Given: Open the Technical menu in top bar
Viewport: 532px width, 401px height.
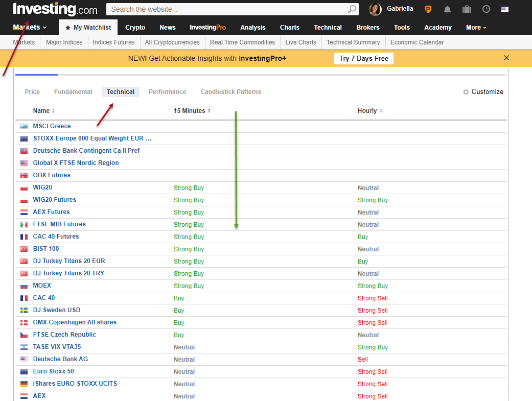Looking at the screenshot, I should tap(328, 28).
